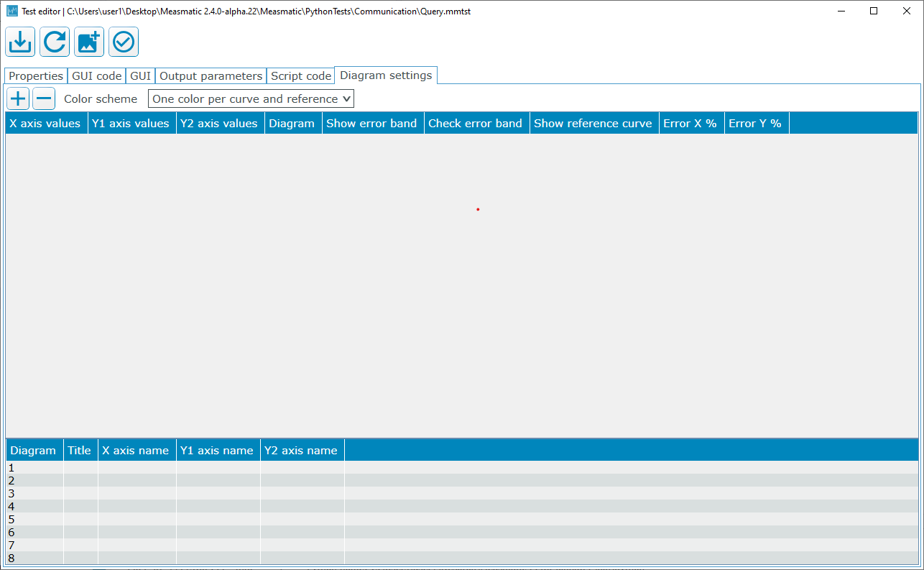Click the Title cell of diagram row 1
The height and width of the screenshot is (570, 924).
[80, 467]
